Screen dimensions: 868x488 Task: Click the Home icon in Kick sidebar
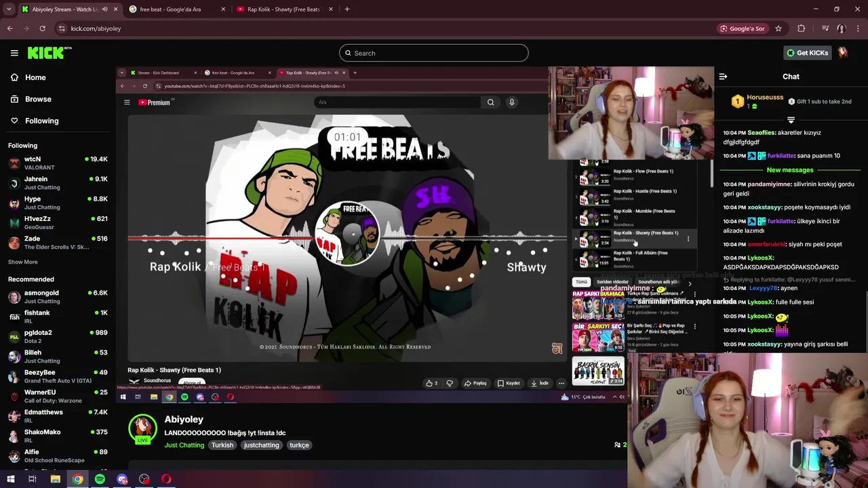pos(14,77)
